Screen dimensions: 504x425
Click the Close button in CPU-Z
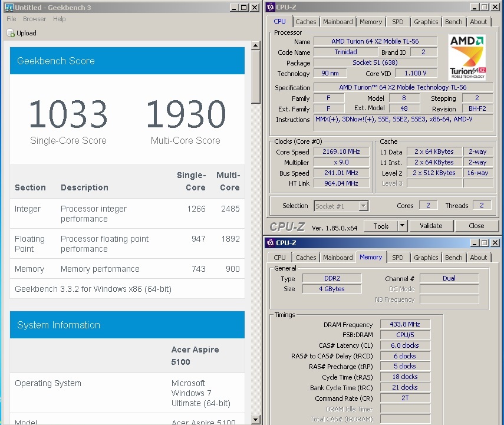click(x=476, y=226)
